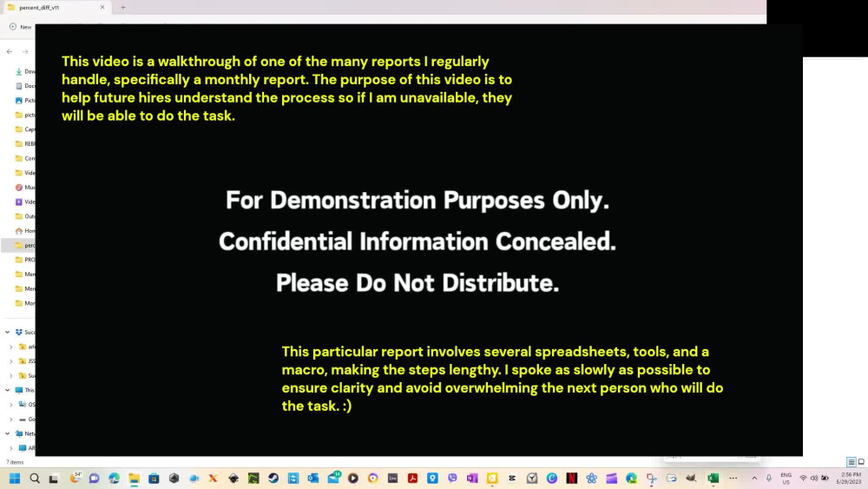868x489 pixels.
Task: Open Clipchamp from the taskbar
Action: [612, 479]
